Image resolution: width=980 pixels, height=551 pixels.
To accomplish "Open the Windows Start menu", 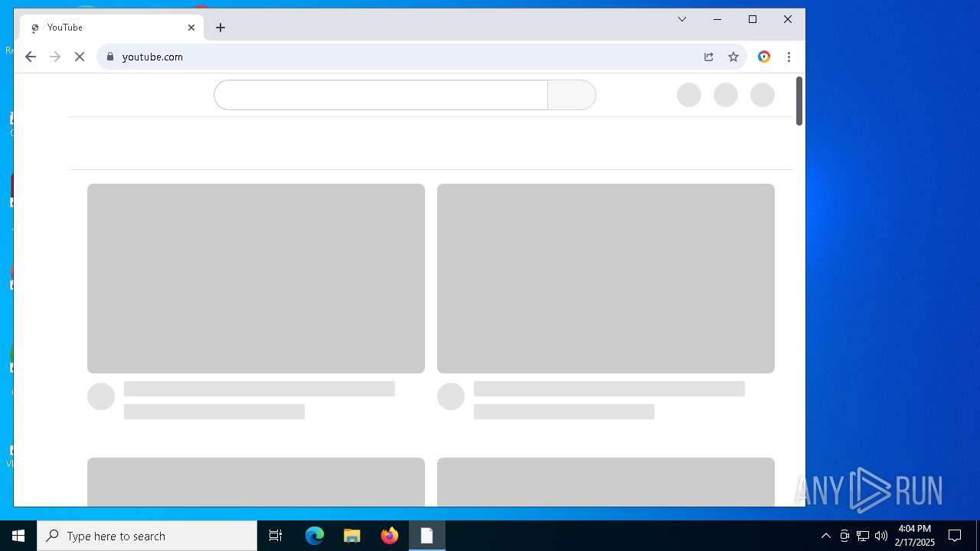I will pos(18,536).
